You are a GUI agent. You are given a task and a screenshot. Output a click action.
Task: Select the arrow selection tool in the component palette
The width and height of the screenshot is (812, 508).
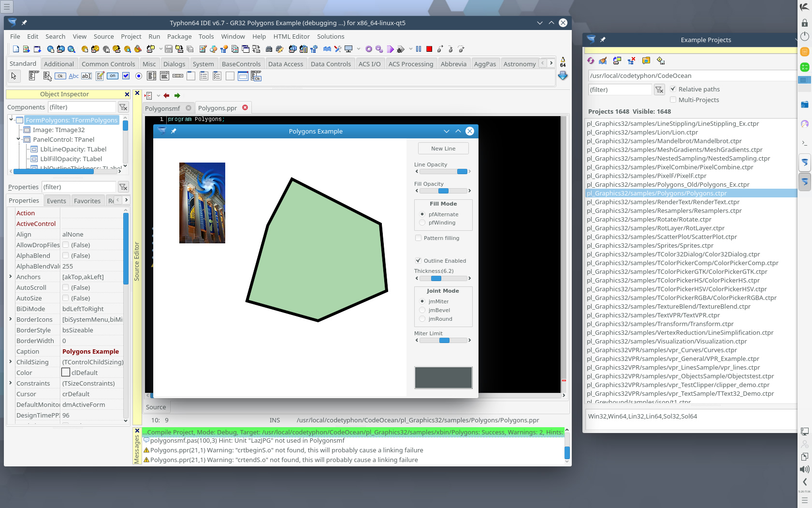coord(14,76)
